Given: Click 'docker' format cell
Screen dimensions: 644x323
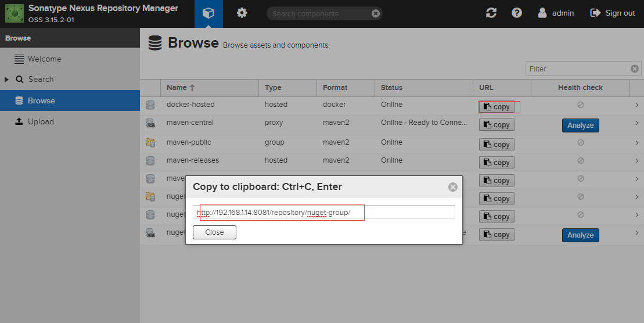Looking at the screenshot, I should pos(334,105).
